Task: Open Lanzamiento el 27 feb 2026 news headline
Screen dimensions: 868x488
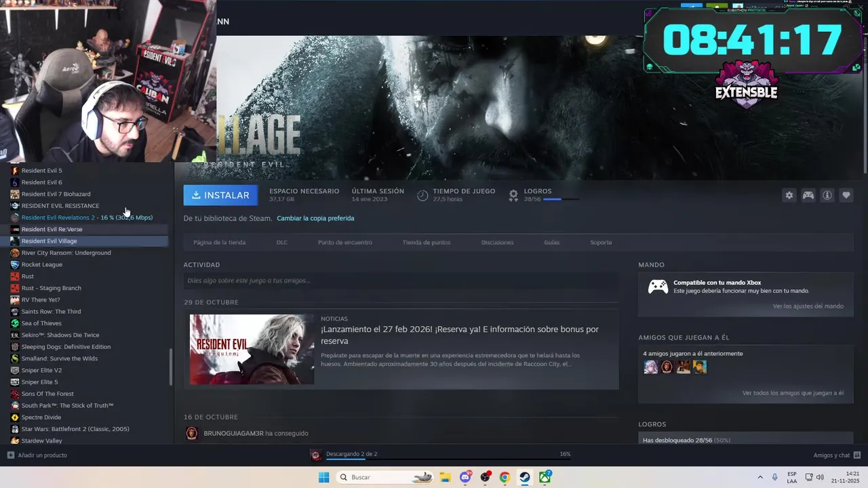Action: [x=460, y=335]
